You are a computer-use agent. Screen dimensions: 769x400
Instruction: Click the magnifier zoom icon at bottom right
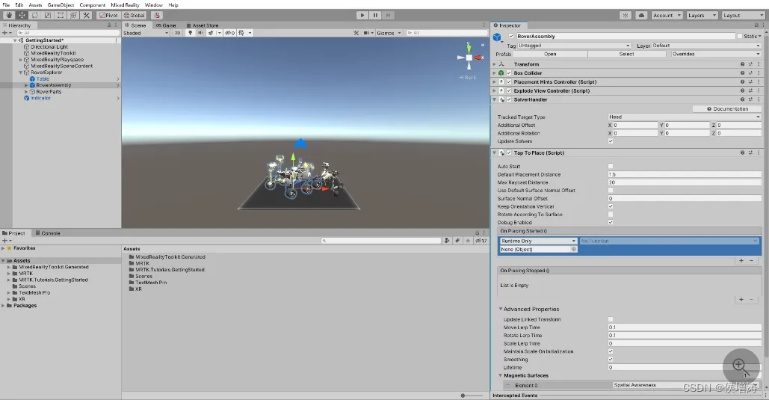pyautogui.click(x=739, y=365)
